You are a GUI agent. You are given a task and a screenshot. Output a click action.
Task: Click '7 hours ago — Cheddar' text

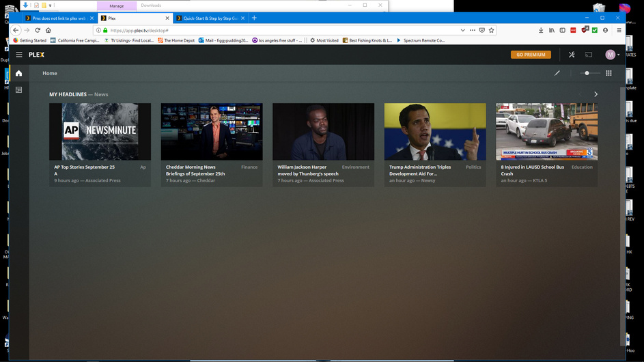tap(191, 180)
